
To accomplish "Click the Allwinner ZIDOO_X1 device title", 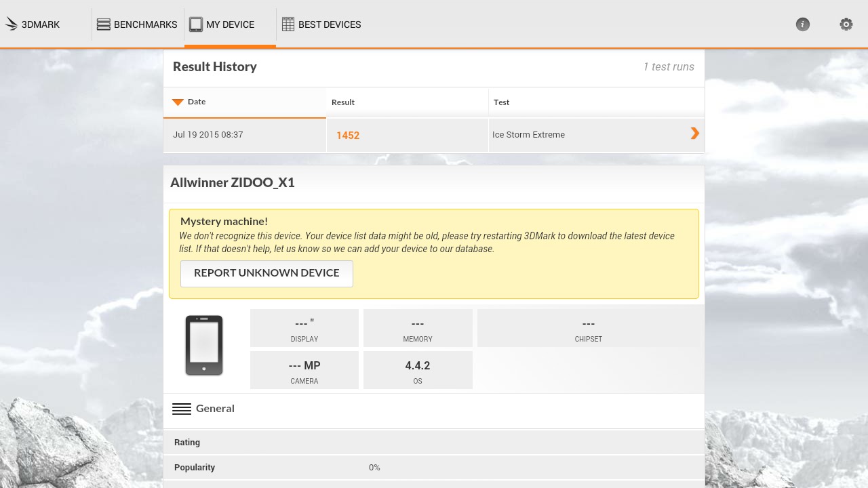I will pyautogui.click(x=233, y=182).
